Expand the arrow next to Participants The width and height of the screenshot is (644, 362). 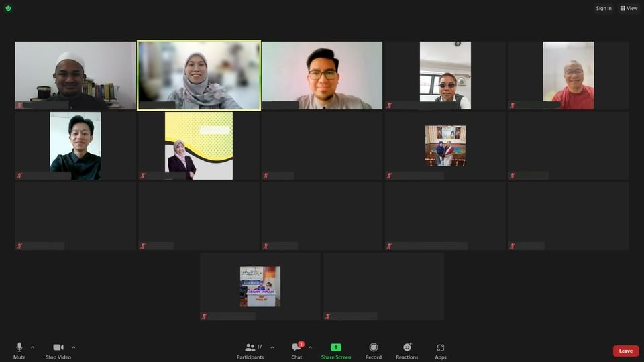[272, 347]
